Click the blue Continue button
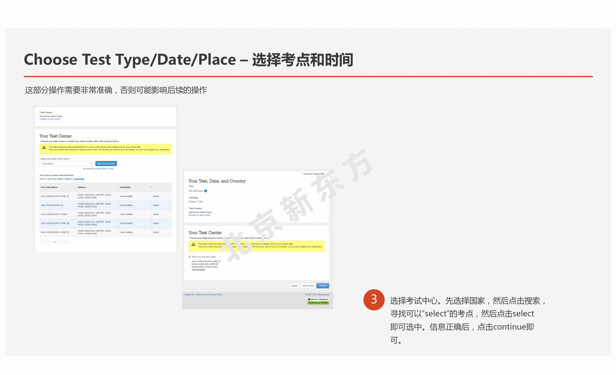 coord(323,285)
